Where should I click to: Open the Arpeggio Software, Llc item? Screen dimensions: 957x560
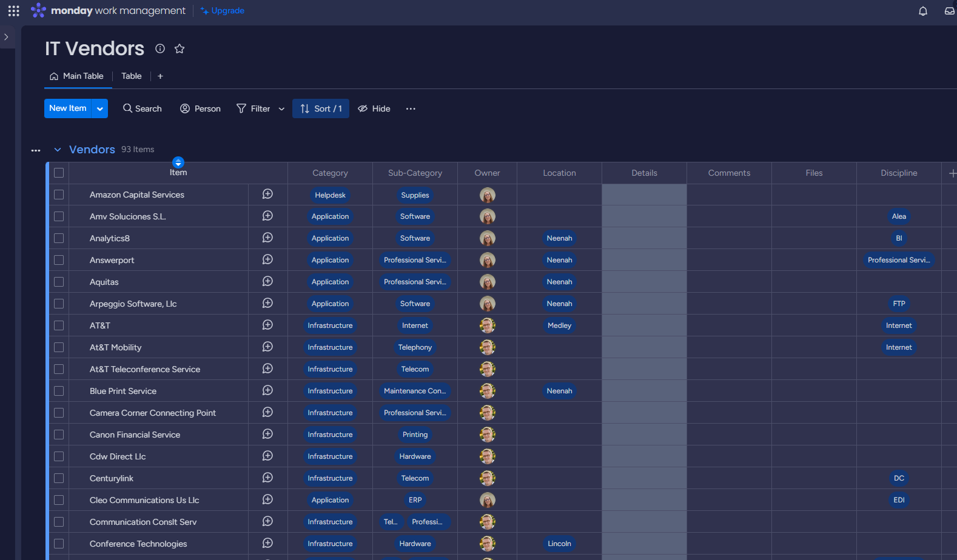(133, 304)
